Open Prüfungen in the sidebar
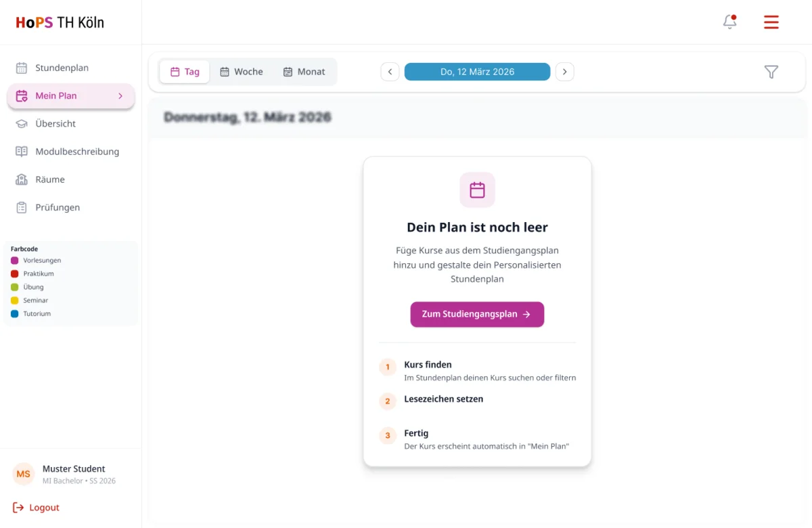Image resolution: width=812 pixels, height=528 pixels. (x=58, y=207)
